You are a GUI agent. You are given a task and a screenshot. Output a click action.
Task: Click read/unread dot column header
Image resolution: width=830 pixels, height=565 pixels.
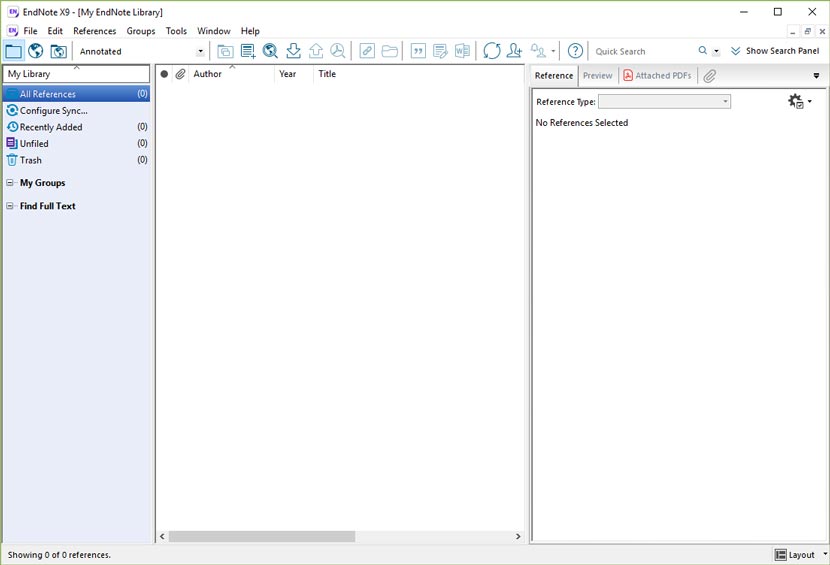tap(164, 74)
